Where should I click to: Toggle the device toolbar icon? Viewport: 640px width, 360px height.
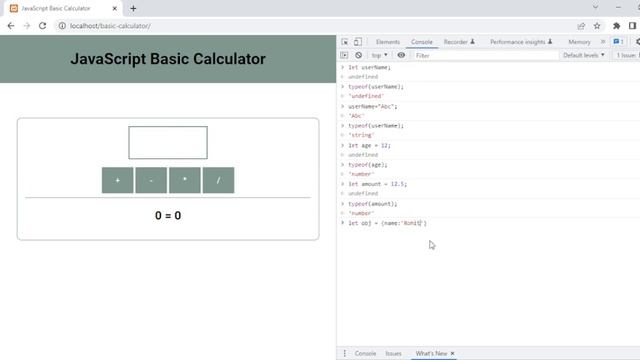point(358,42)
